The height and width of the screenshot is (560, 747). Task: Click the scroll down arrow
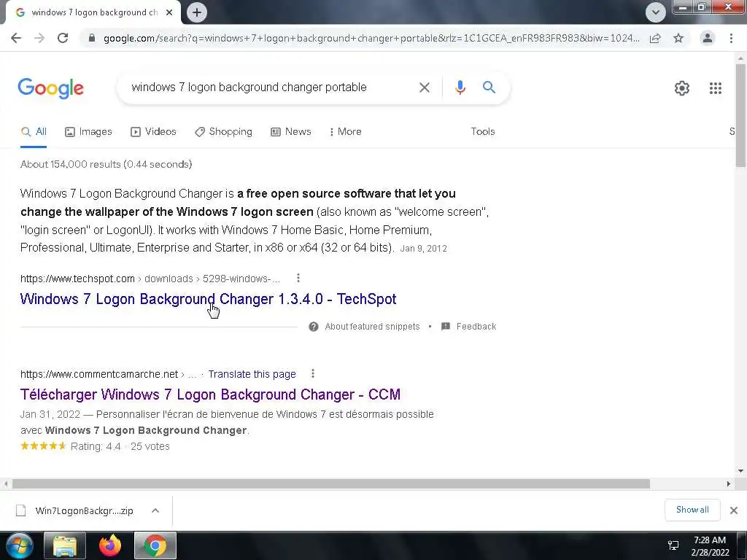pos(740,471)
